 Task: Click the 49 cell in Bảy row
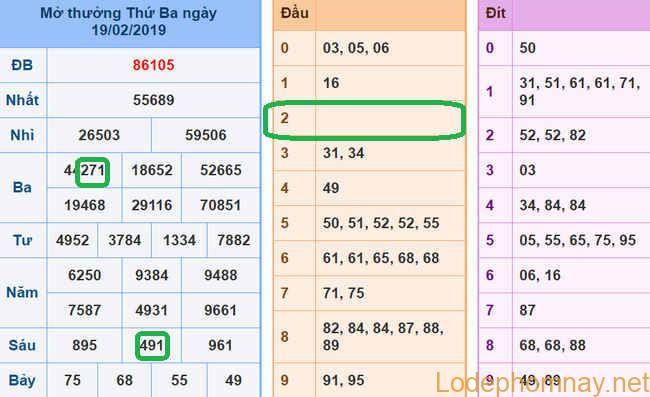coord(233,380)
